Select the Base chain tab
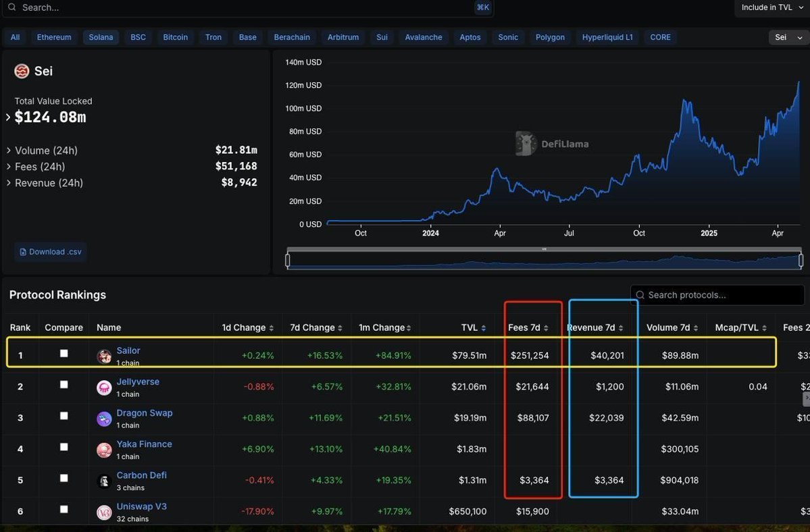This screenshot has height=532, width=810. [x=247, y=37]
